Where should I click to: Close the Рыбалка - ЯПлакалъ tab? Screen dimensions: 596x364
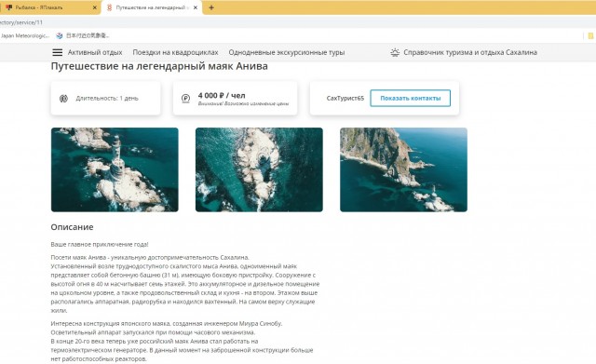click(95, 7)
